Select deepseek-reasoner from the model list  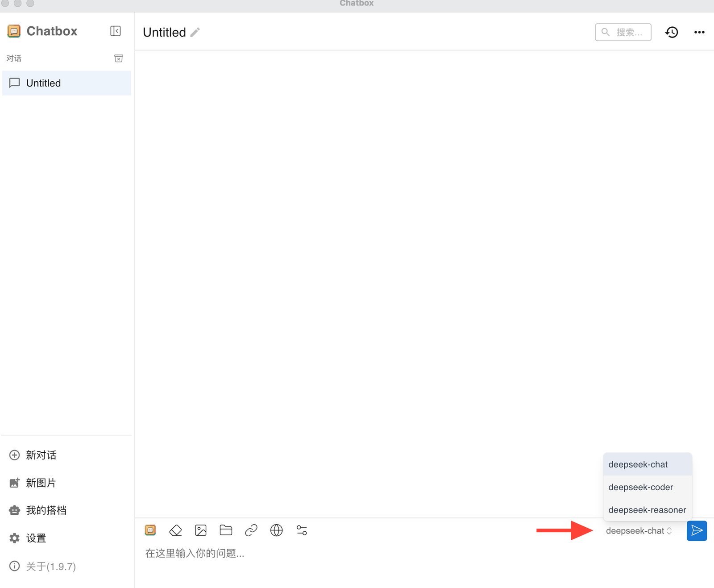(x=647, y=510)
